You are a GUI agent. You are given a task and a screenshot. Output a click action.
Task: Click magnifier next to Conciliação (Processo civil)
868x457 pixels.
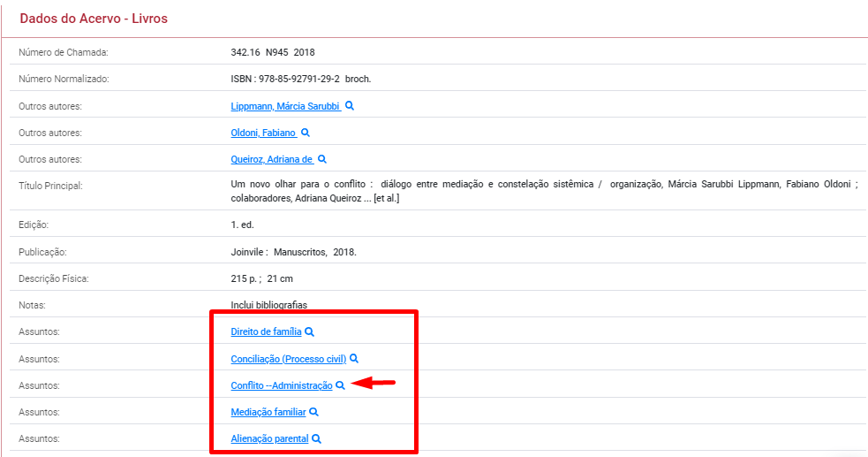point(354,359)
